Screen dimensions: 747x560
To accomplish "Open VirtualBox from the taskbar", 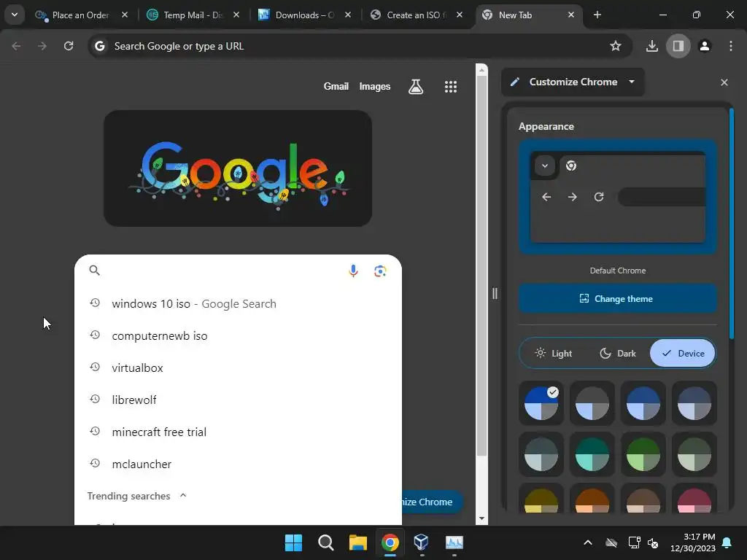I will [422, 542].
